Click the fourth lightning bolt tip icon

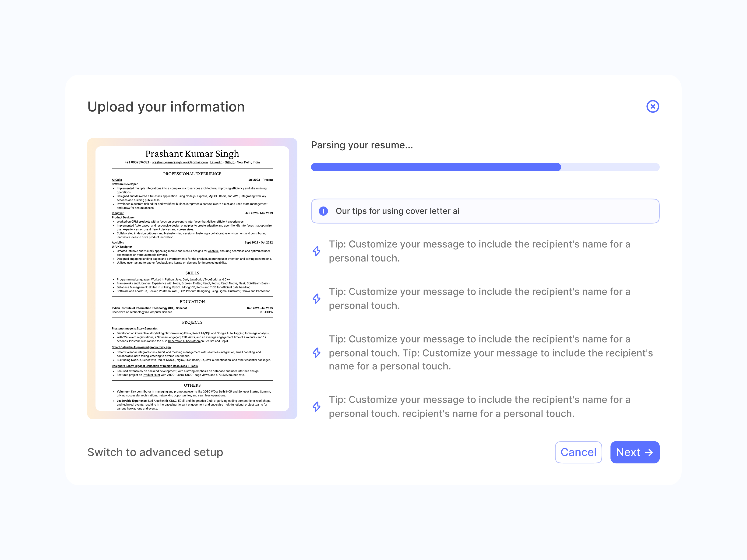coord(317,406)
